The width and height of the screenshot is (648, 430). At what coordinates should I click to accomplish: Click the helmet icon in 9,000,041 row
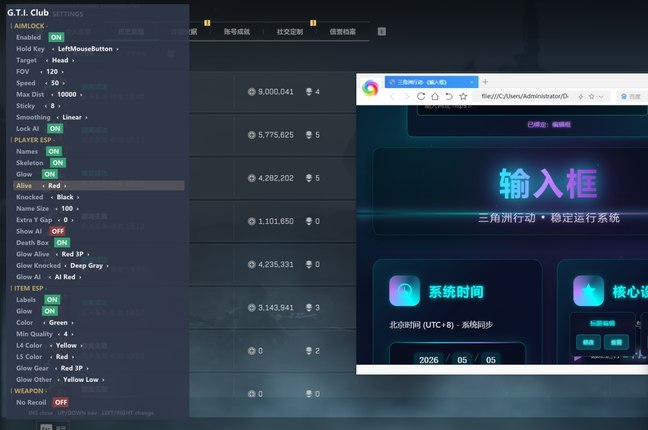[x=309, y=91]
